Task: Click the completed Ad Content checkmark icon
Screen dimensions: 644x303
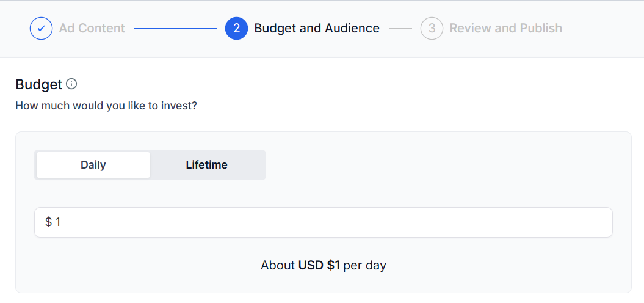Action: point(41,28)
